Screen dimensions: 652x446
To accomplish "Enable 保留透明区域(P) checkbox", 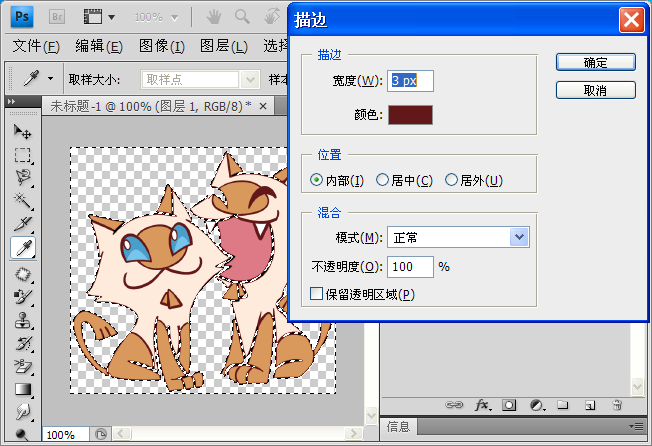I will (316, 294).
